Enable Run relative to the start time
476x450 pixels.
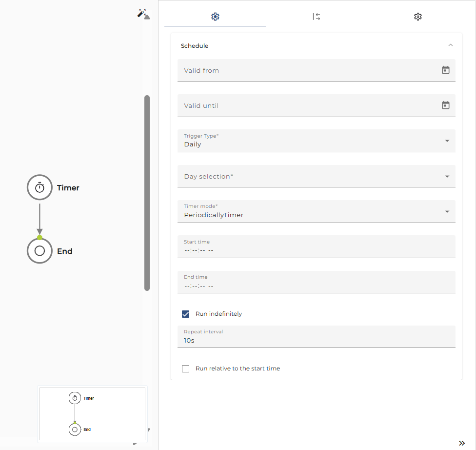pos(185,368)
